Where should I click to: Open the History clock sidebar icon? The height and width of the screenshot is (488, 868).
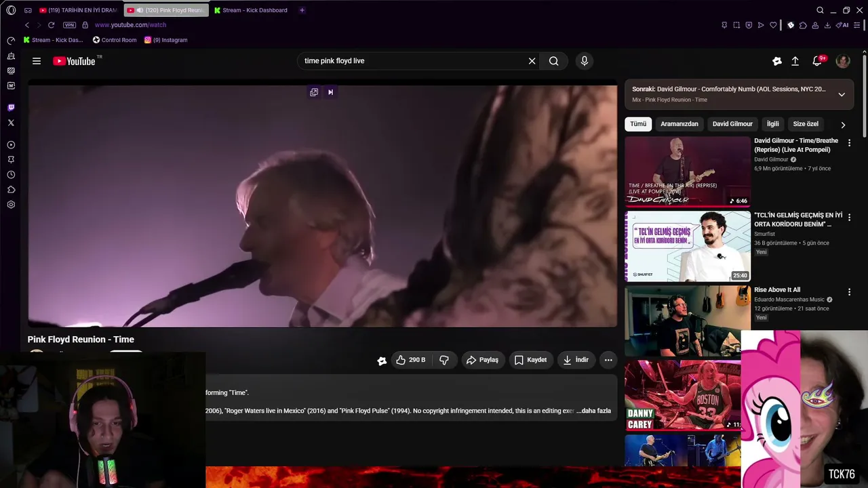[11, 175]
